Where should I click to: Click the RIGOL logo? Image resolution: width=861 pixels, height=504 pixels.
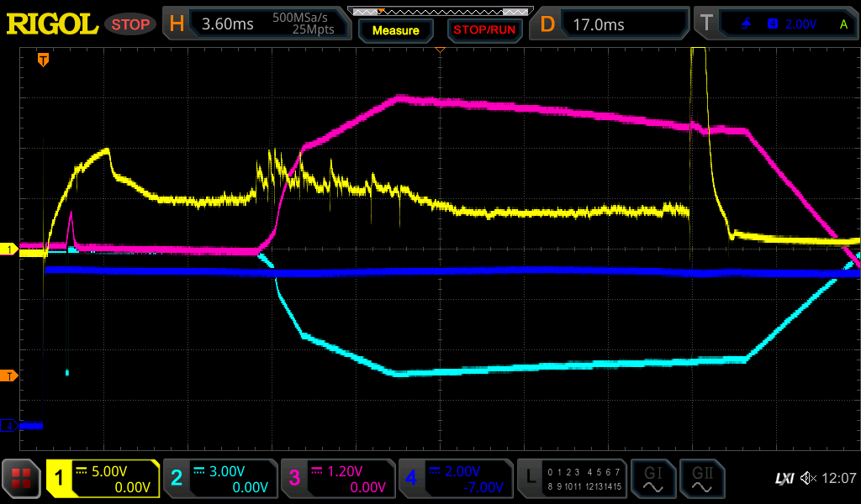(52, 24)
